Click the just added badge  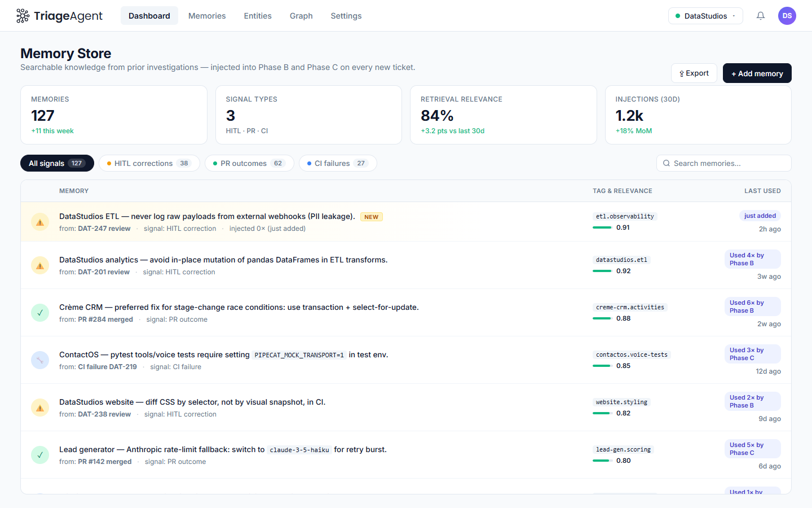click(x=760, y=216)
